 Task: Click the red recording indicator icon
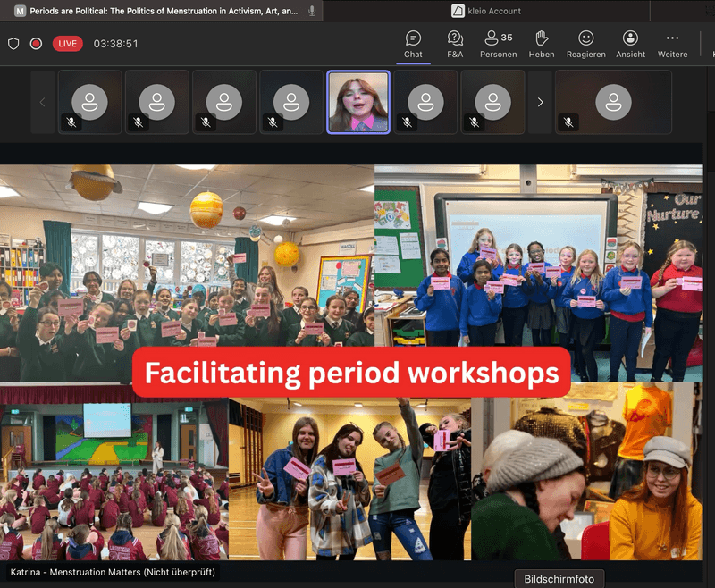pyautogui.click(x=36, y=43)
